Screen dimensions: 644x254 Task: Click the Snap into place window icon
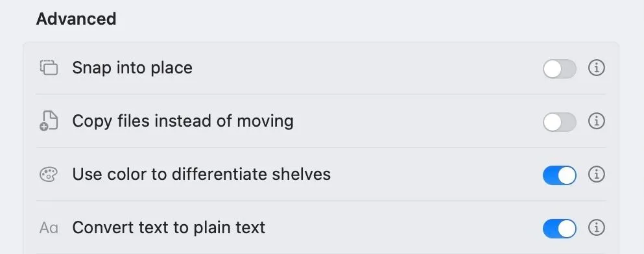coord(49,68)
